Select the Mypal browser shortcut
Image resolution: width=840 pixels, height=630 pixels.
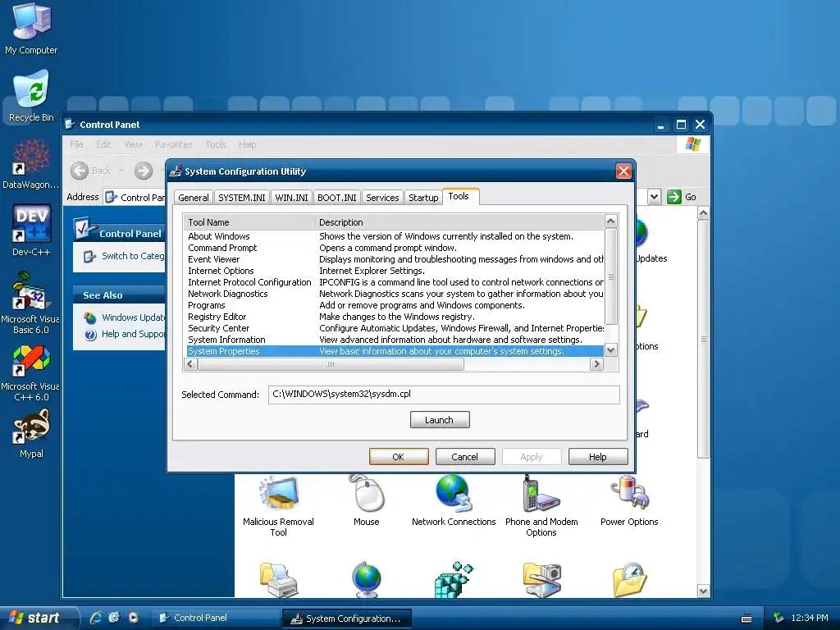point(31,434)
